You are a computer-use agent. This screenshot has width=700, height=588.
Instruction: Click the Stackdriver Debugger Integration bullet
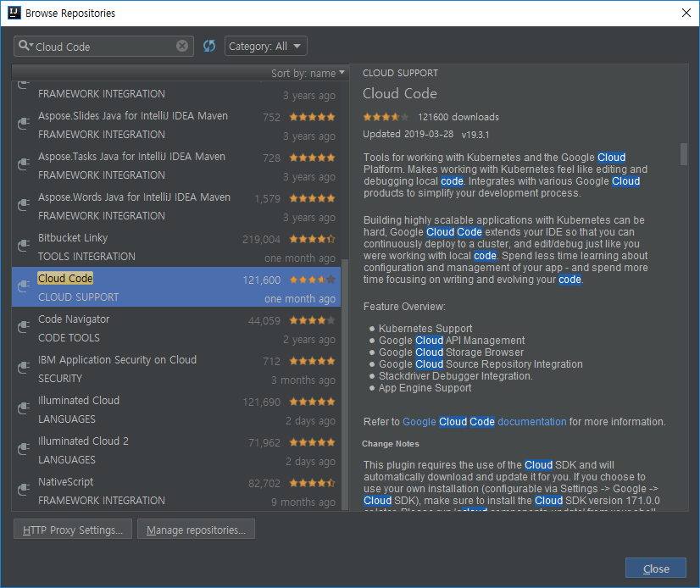(455, 376)
